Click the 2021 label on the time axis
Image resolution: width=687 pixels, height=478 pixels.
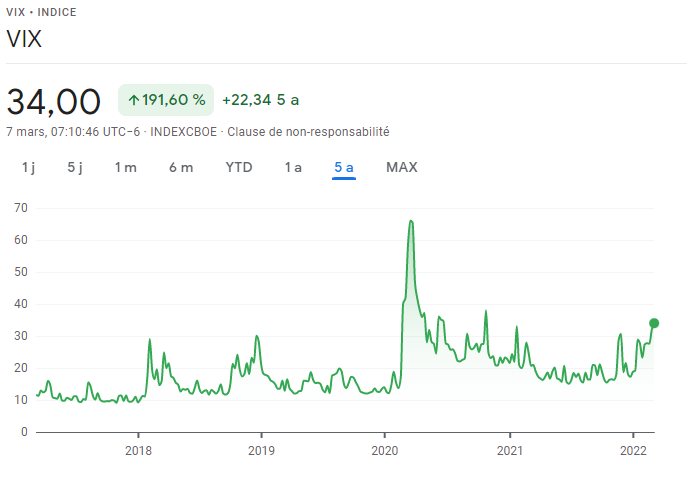tap(510, 449)
